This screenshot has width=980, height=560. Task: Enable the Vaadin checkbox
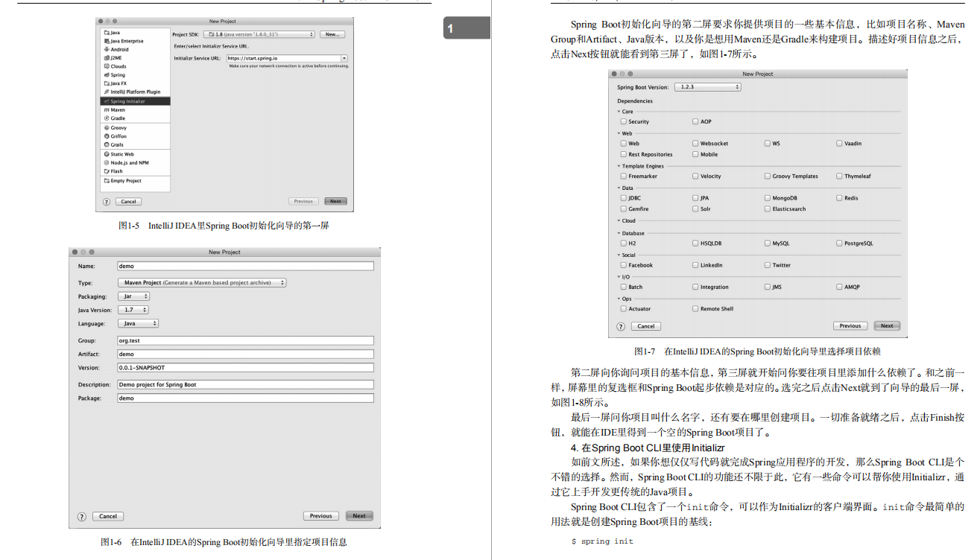(x=839, y=143)
